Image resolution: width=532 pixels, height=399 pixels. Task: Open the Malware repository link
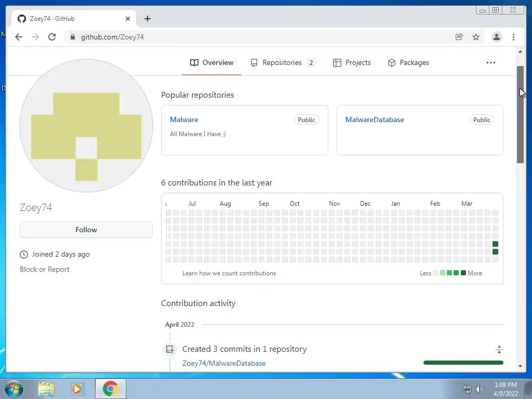[184, 120]
